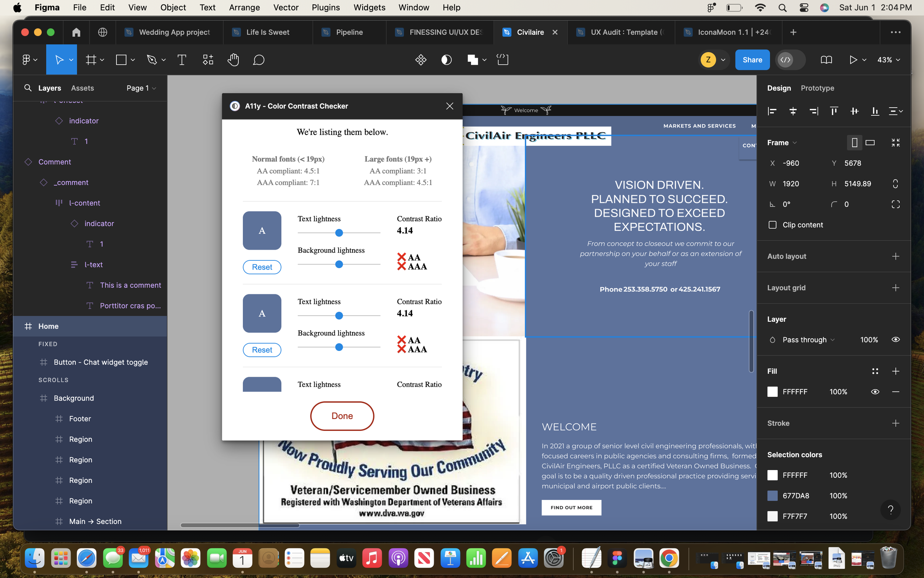The height and width of the screenshot is (578, 924).
Task: Click Align top icon in Design panel
Action: coord(834,111)
